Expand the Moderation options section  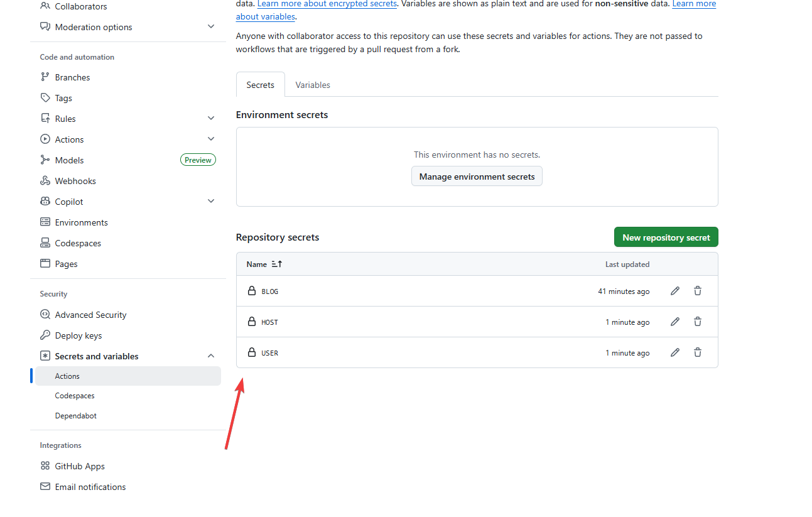[211, 27]
